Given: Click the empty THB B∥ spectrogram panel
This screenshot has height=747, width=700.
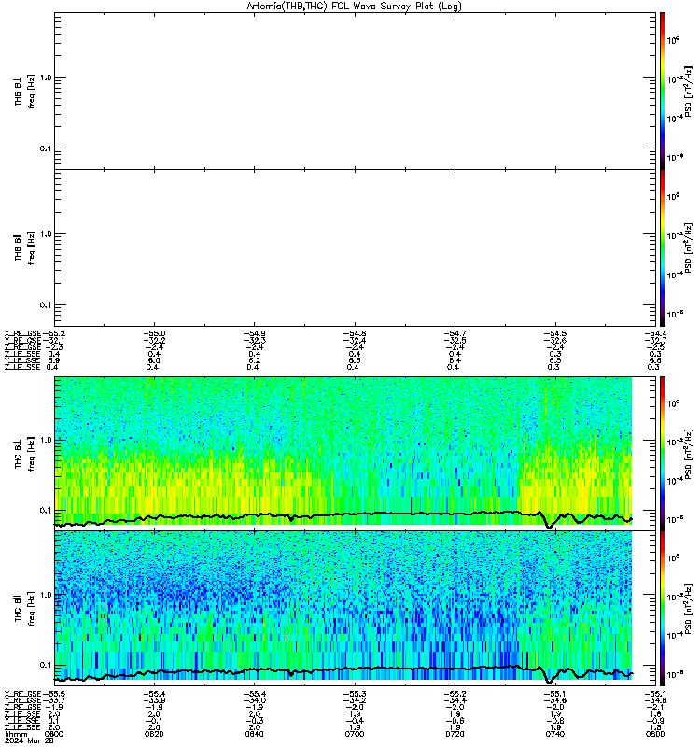Looking at the screenshot, I should [x=355, y=247].
